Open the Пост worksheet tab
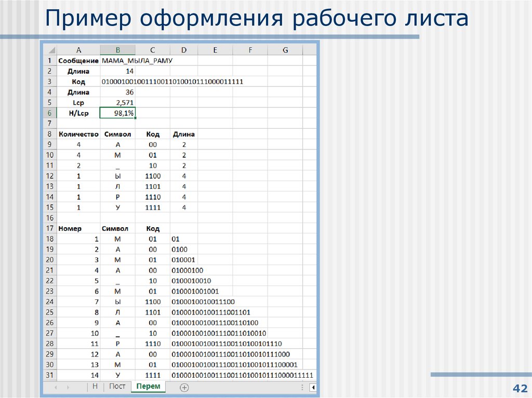 117,386
